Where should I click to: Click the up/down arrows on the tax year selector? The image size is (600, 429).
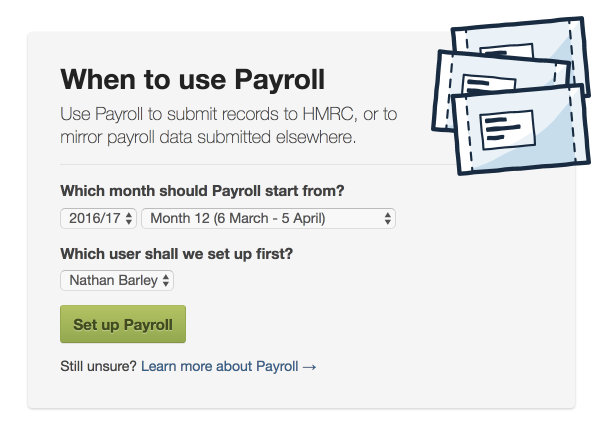click(129, 218)
